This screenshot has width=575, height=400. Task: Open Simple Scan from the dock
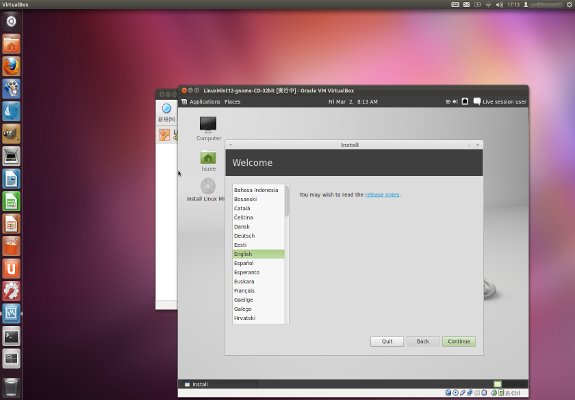coord(11,156)
